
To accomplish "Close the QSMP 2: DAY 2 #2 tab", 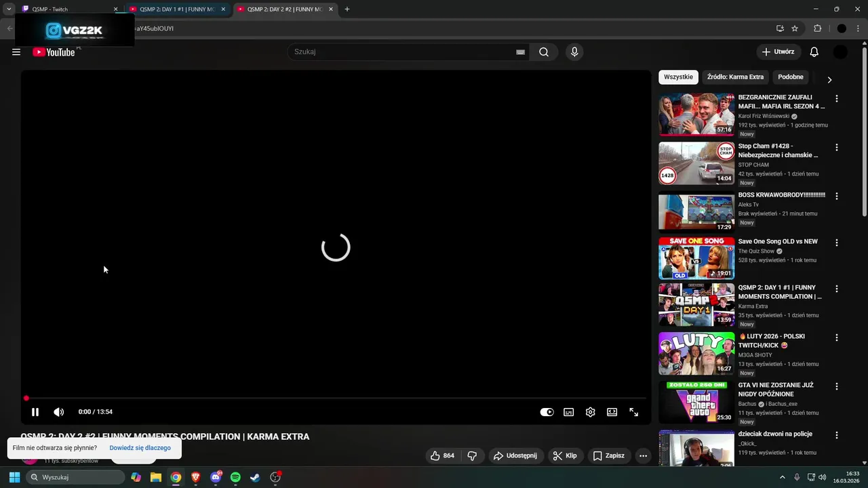I will 331,9.
